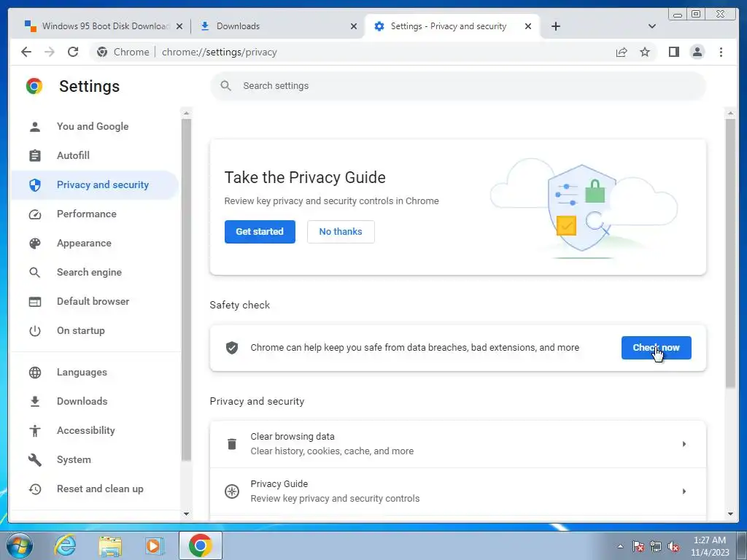Open the Privacy Guide row in the list
Screen dimensions: 747x560
tap(458, 491)
